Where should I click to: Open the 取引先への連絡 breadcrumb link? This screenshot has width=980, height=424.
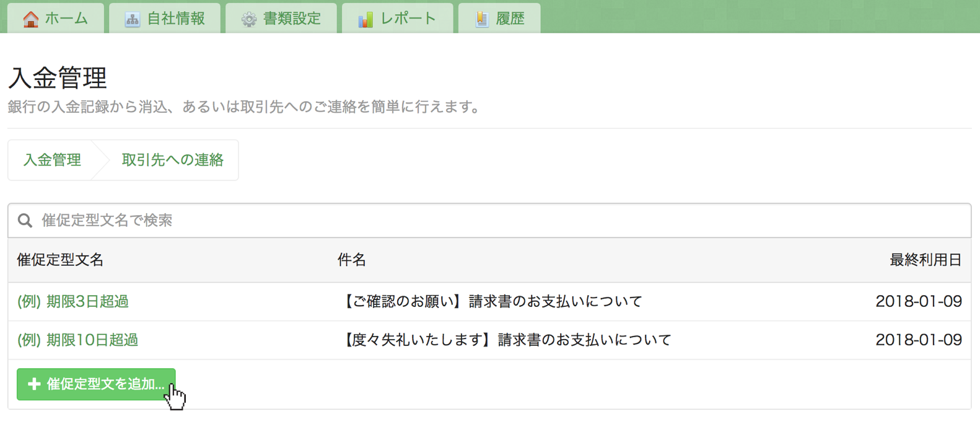tap(172, 160)
